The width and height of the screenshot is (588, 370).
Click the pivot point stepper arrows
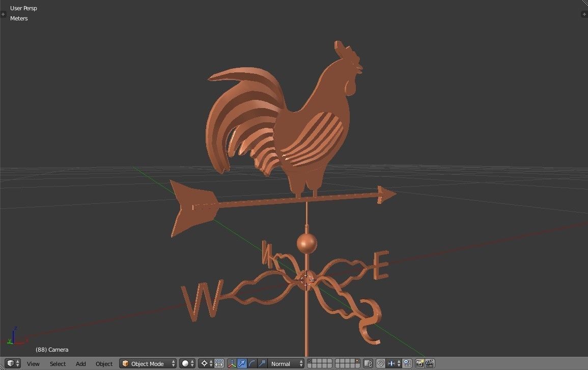click(x=211, y=363)
